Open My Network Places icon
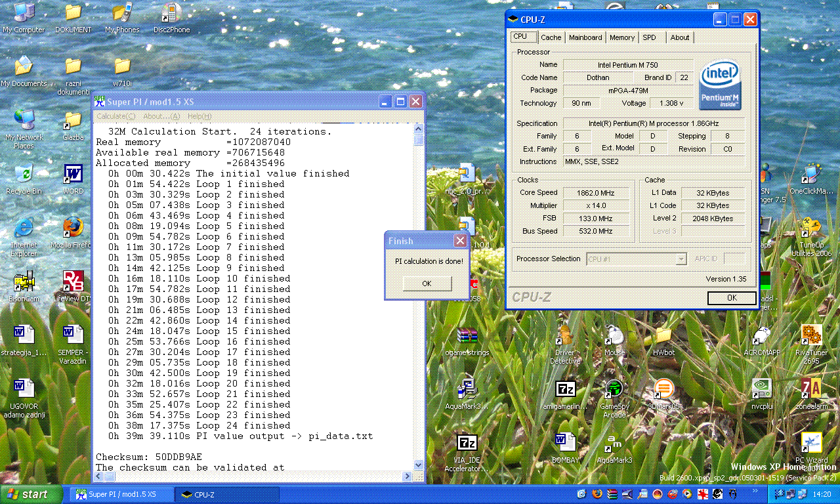 click(x=24, y=129)
